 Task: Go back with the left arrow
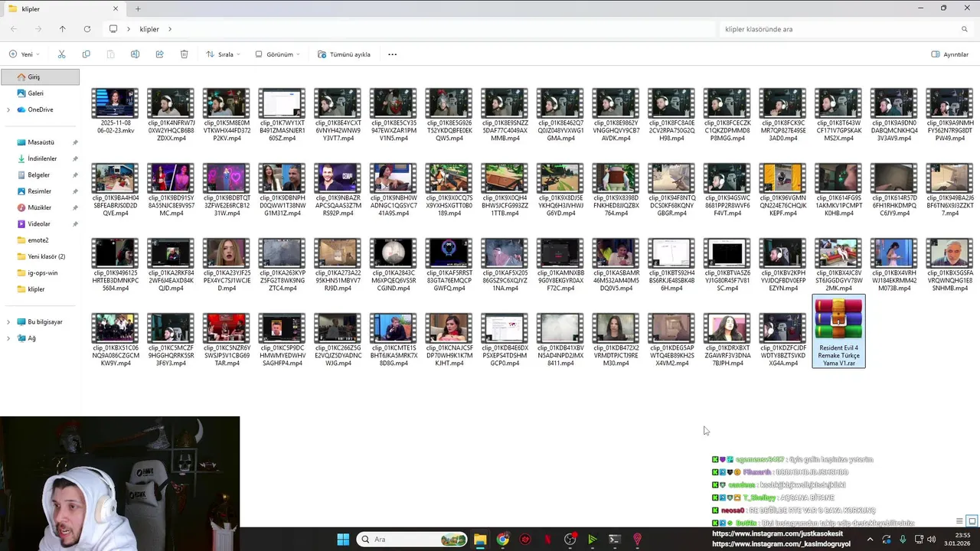(14, 29)
